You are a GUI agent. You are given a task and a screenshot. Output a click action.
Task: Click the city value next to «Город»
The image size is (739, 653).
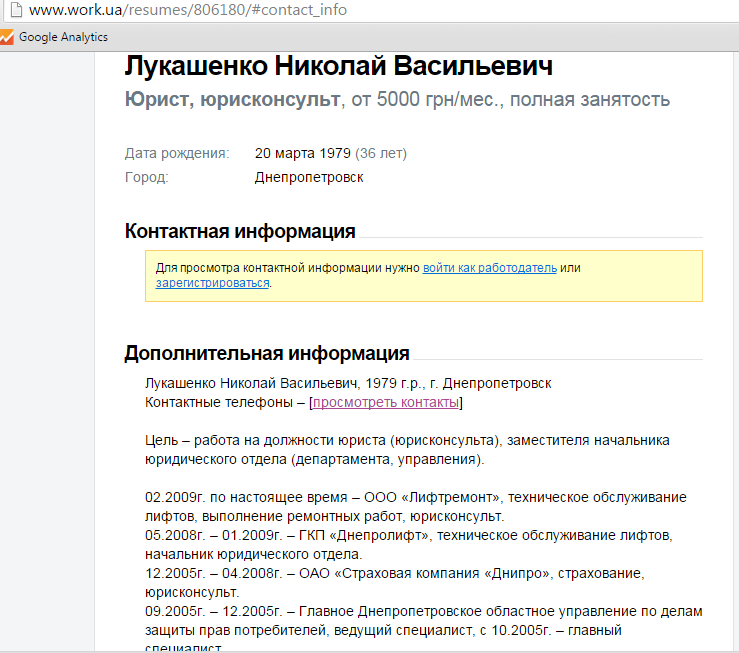309,177
